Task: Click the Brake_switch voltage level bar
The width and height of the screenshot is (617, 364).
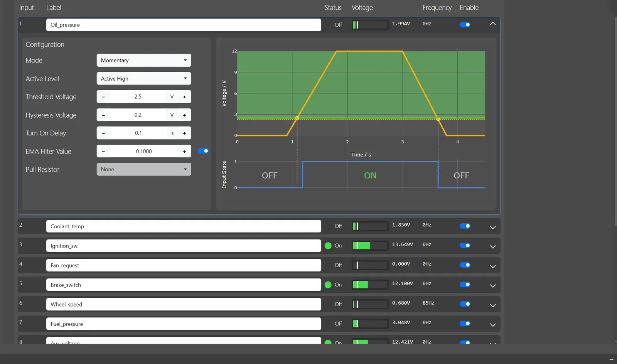Action: 370,285
